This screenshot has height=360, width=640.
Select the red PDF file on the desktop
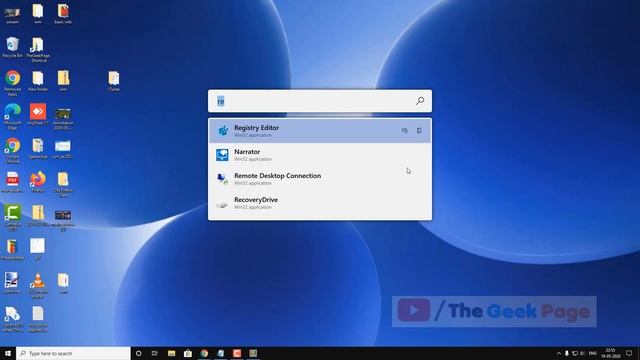click(12, 182)
